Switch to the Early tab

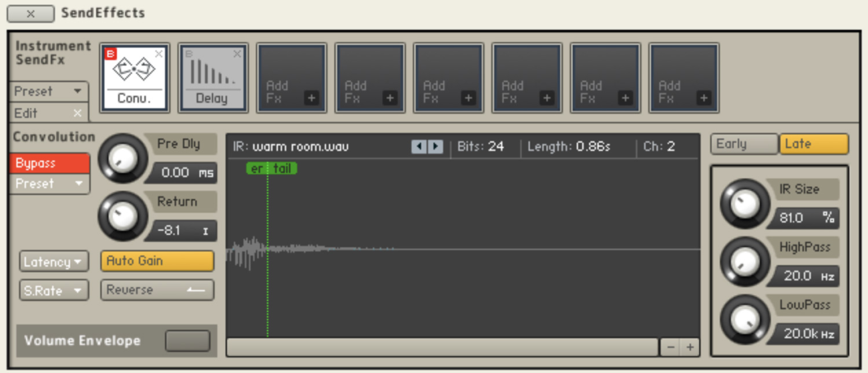pos(744,144)
